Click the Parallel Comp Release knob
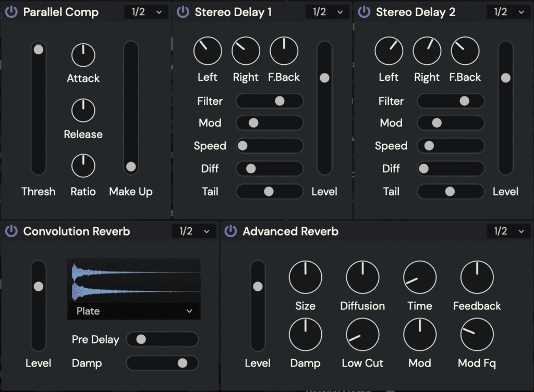The width and height of the screenshot is (534, 392). click(x=83, y=111)
